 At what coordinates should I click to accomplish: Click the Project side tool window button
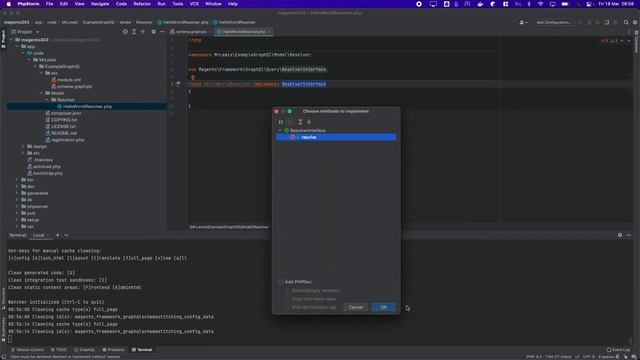3,40
